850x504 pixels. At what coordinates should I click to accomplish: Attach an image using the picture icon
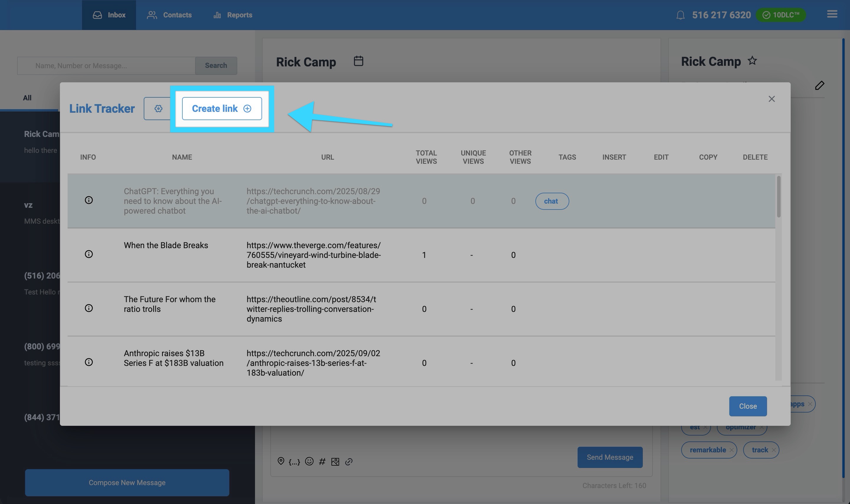point(335,462)
